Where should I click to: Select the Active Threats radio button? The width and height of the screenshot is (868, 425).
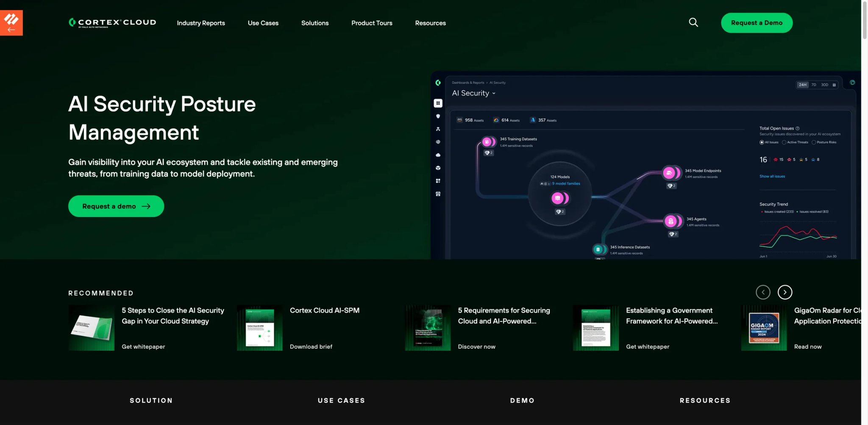[784, 142]
